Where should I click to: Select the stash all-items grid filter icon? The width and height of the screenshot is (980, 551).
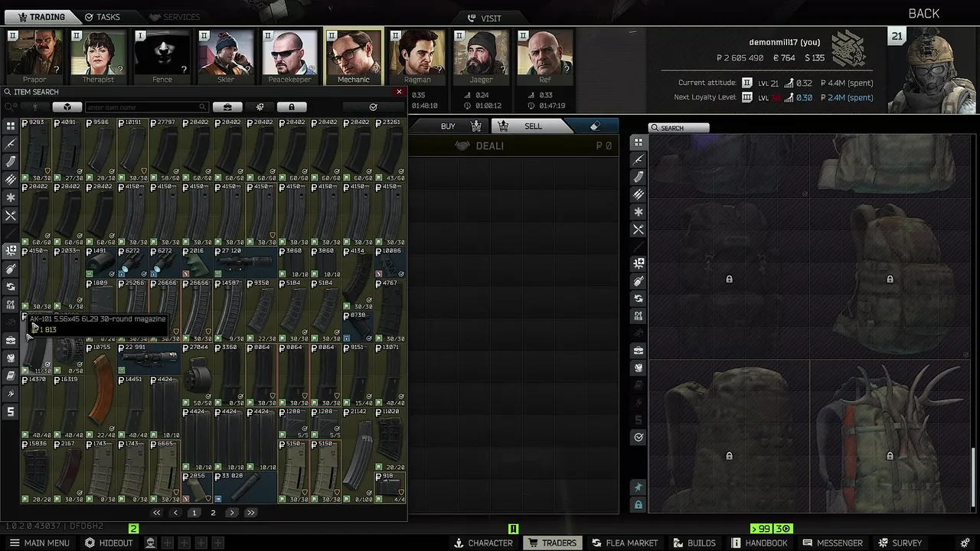(639, 142)
